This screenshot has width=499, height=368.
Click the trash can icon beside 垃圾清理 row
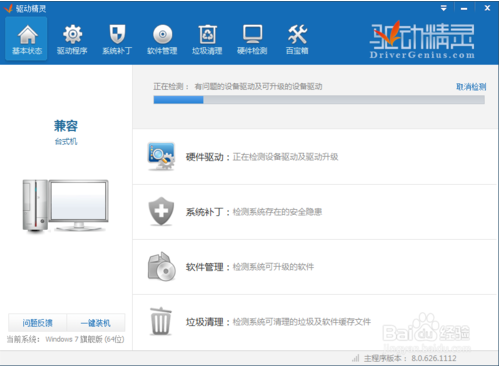point(161,321)
